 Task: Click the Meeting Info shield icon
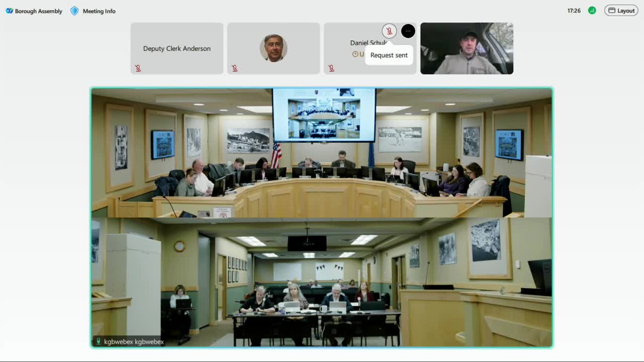[x=74, y=11]
